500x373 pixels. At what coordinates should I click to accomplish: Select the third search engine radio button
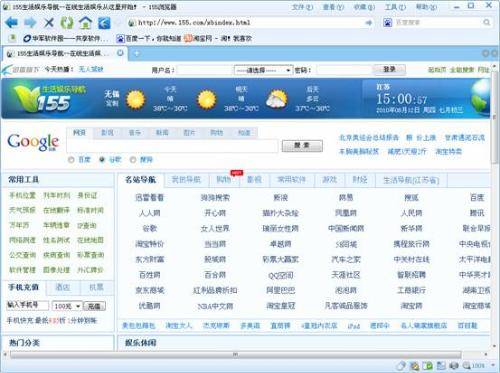[133, 160]
